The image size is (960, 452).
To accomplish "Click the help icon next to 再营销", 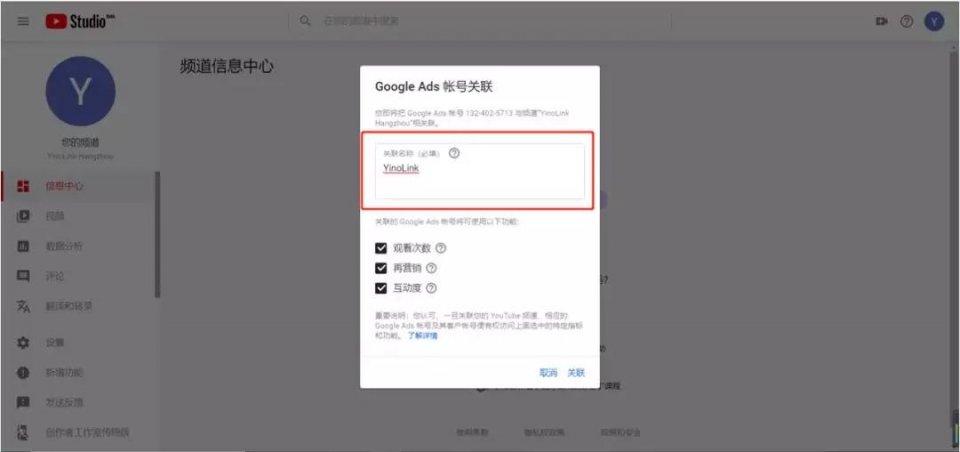I will [x=432, y=268].
